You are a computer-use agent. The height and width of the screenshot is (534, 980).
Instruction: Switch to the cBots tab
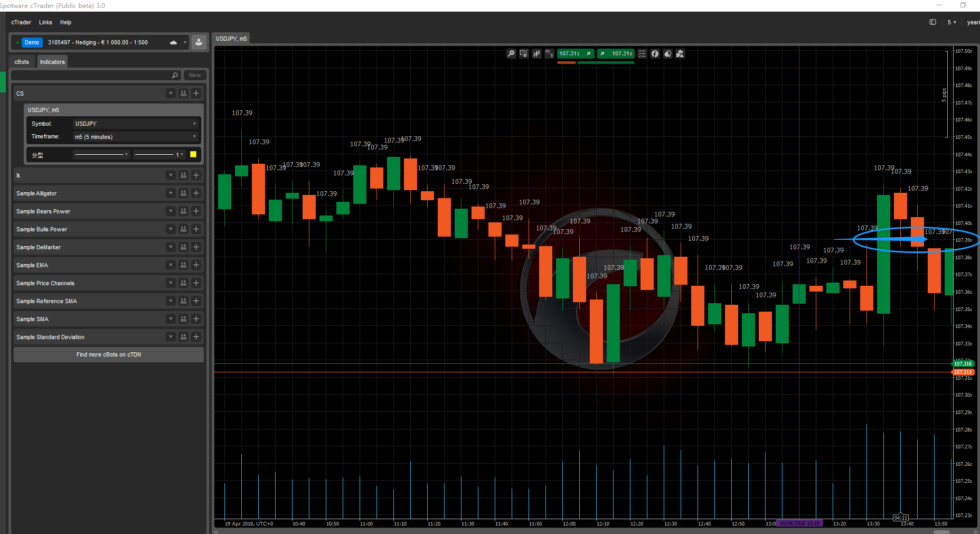click(22, 62)
